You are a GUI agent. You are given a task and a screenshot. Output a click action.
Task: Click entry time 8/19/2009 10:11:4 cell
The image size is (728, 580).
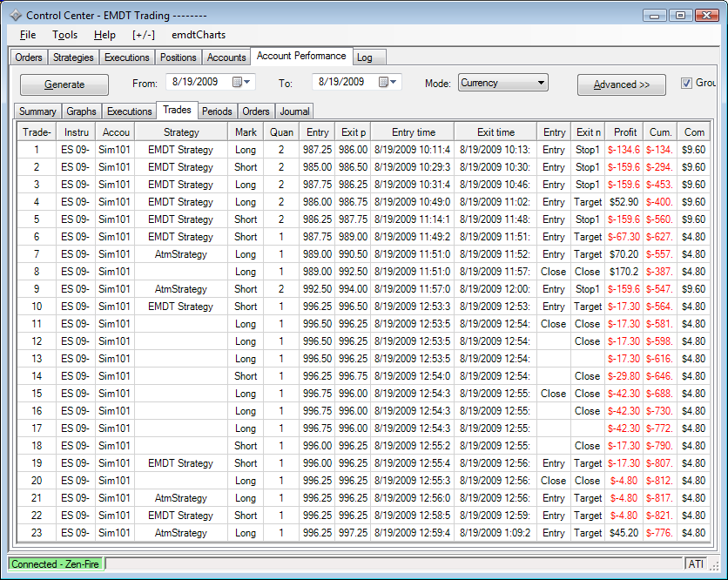pos(412,150)
